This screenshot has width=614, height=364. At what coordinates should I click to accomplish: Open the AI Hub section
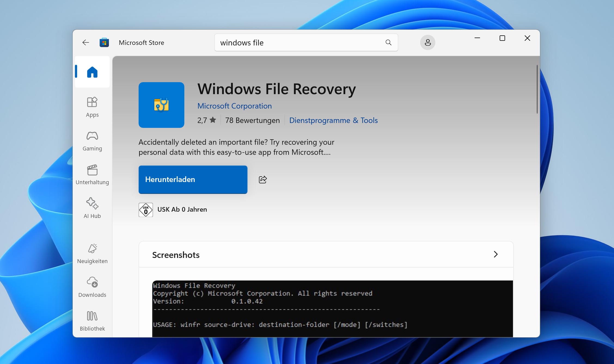pyautogui.click(x=92, y=208)
